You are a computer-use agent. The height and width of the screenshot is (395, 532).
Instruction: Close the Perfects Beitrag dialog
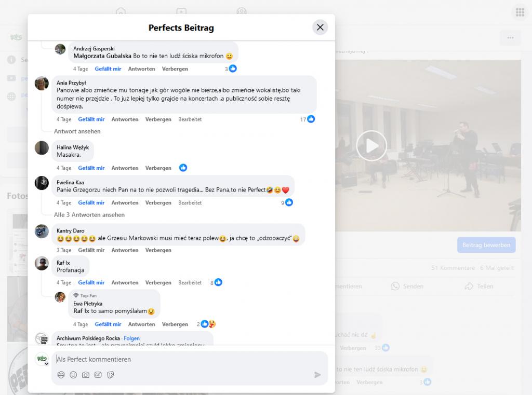tap(320, 28)
